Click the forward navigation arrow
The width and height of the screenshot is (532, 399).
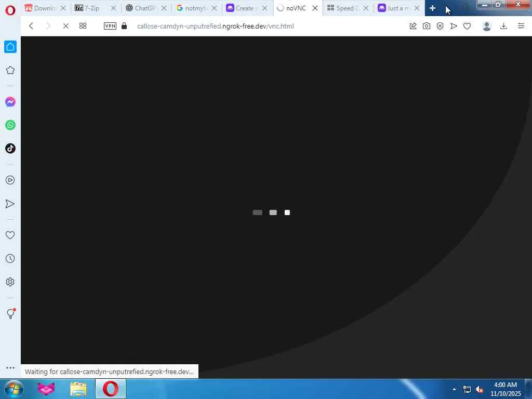[48, 26]
